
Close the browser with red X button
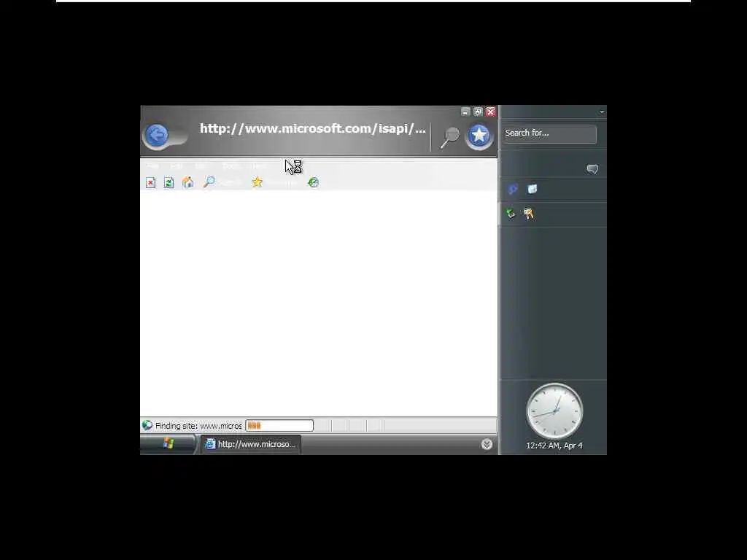click(x=491, y=112)
